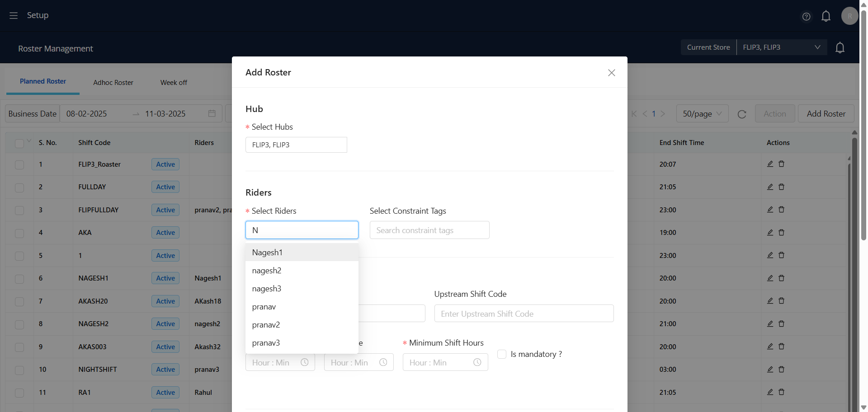Open the Business Date calendar icon
The width and height of the screenshot is (868, 412).
point(212,113)
